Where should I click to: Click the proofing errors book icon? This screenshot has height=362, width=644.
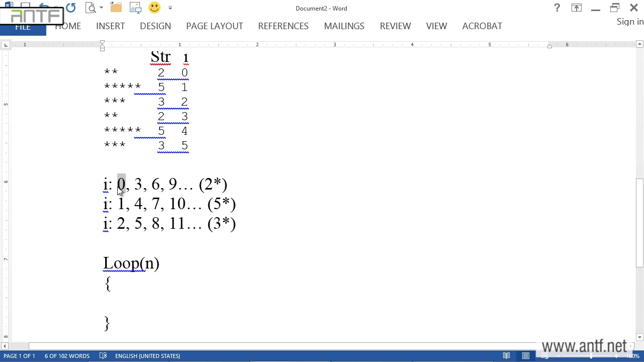(x=103, y=356)
